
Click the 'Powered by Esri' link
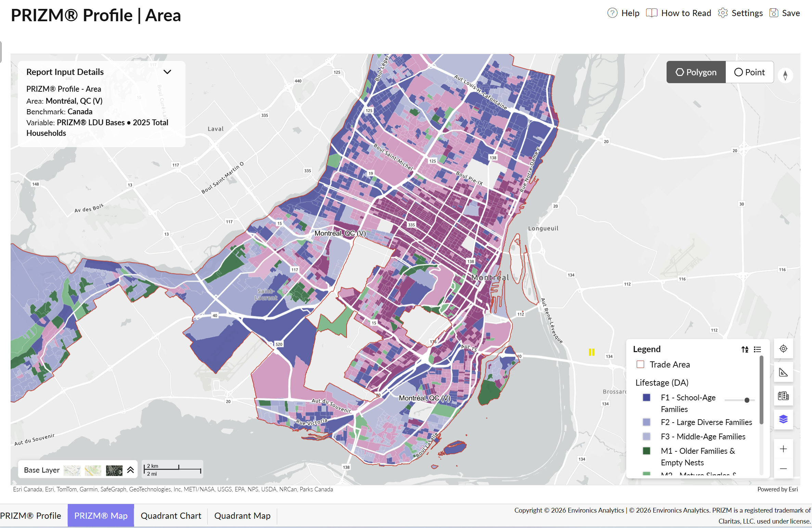(777, 489)
